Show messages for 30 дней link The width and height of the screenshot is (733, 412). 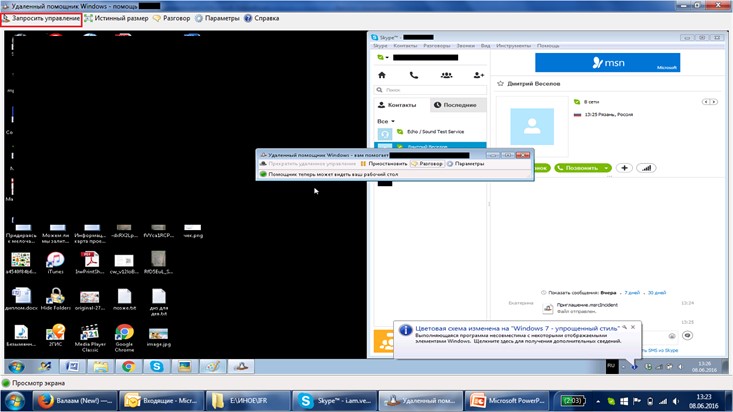click(657, 293)
